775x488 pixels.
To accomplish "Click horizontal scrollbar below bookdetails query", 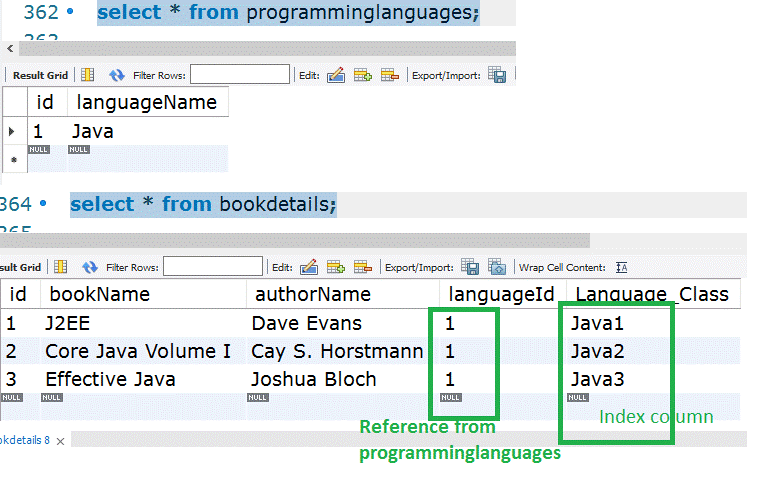I will tap(295, 240).
